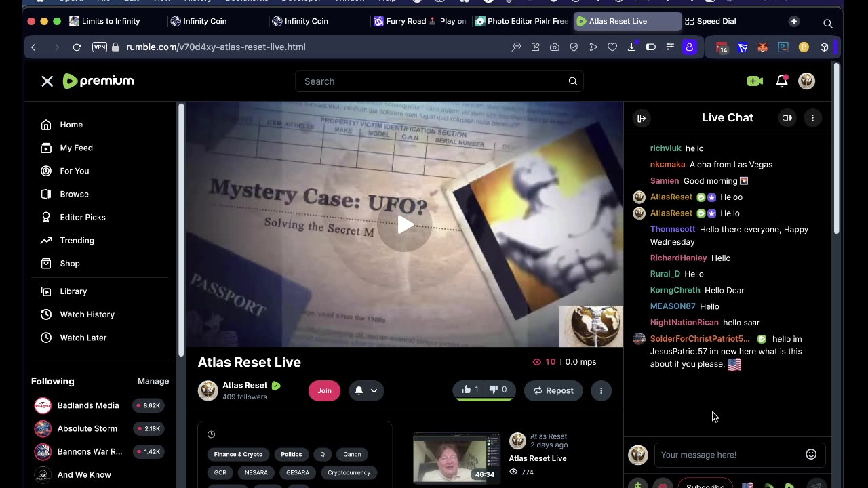Select the Finance & Crypto tag
This screenshot has width=868, height=488.
238,454
